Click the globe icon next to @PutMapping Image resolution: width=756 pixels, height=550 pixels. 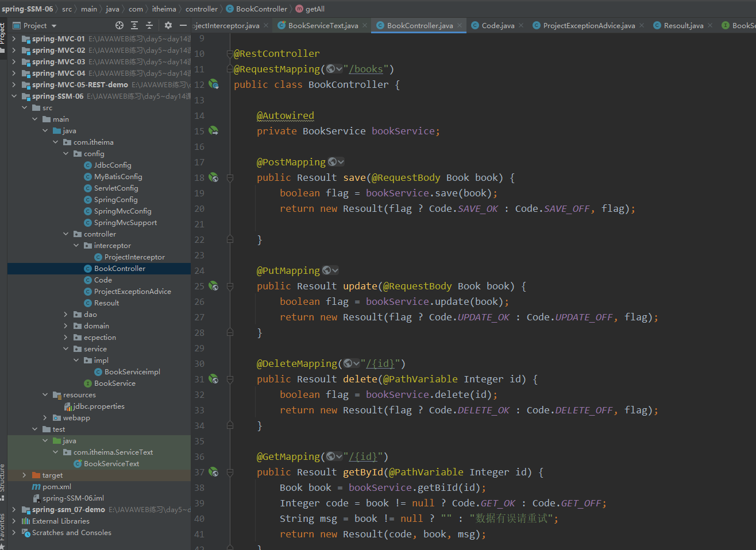click(327, 270)
